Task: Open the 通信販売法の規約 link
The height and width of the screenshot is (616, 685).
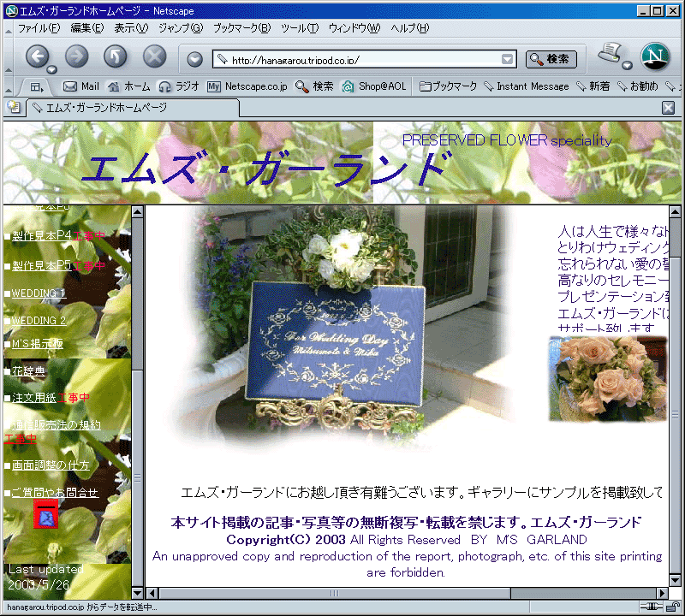Action: [x=57, y=424]
